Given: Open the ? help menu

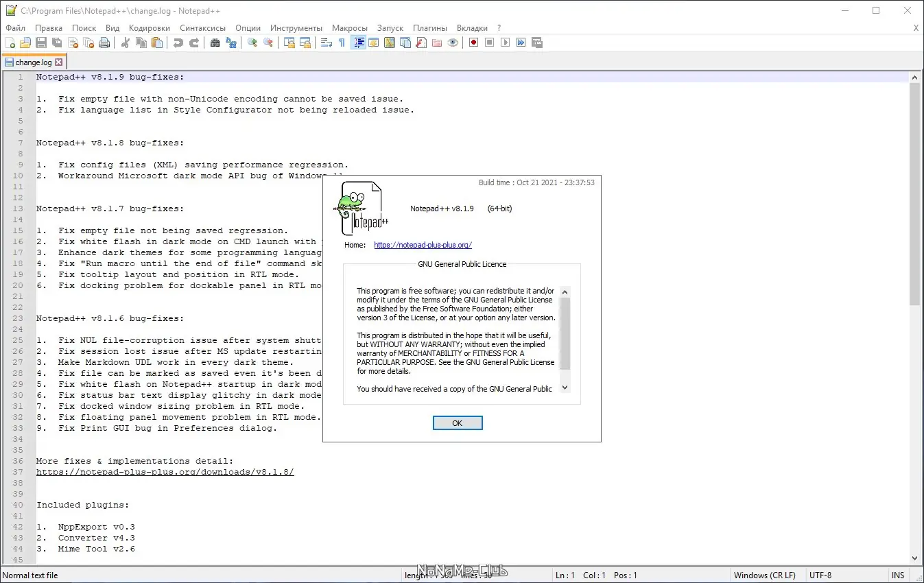Looking at the screenshot, I should 499,28.
